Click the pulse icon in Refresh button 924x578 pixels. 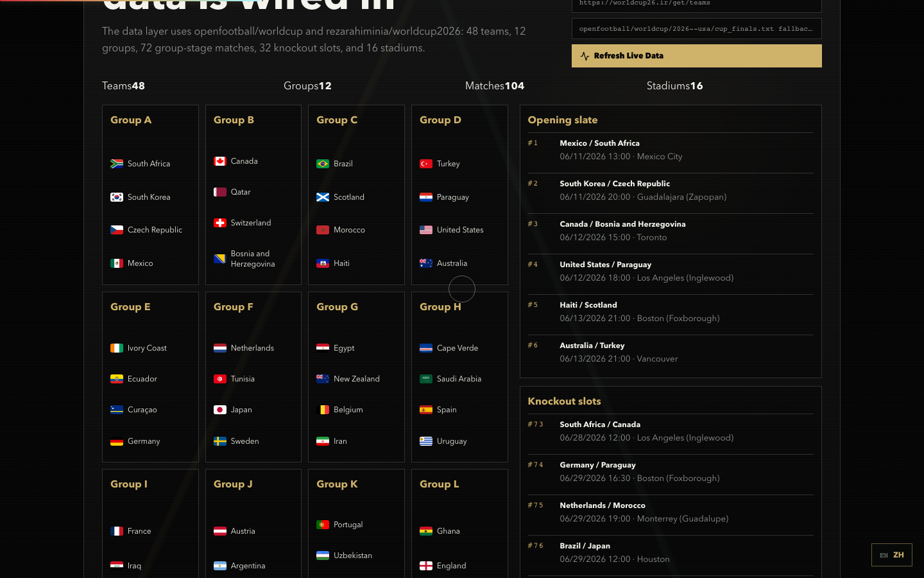pos(585,56)
